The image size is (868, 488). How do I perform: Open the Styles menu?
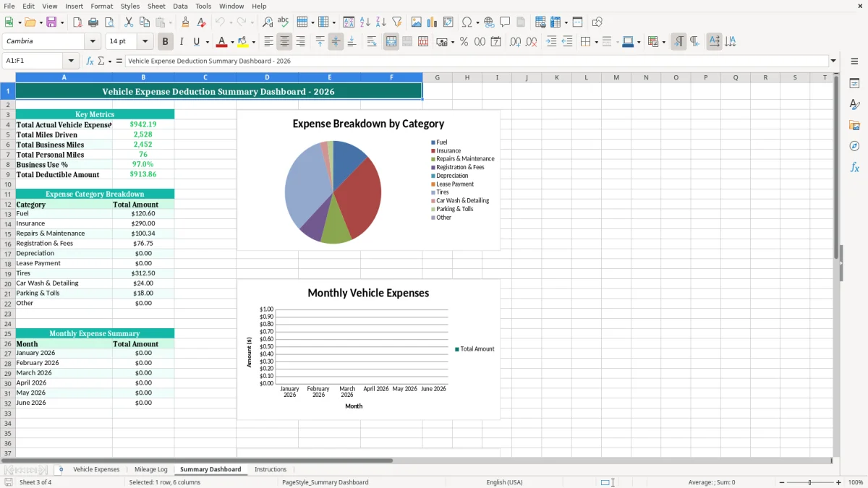point(130,6)
